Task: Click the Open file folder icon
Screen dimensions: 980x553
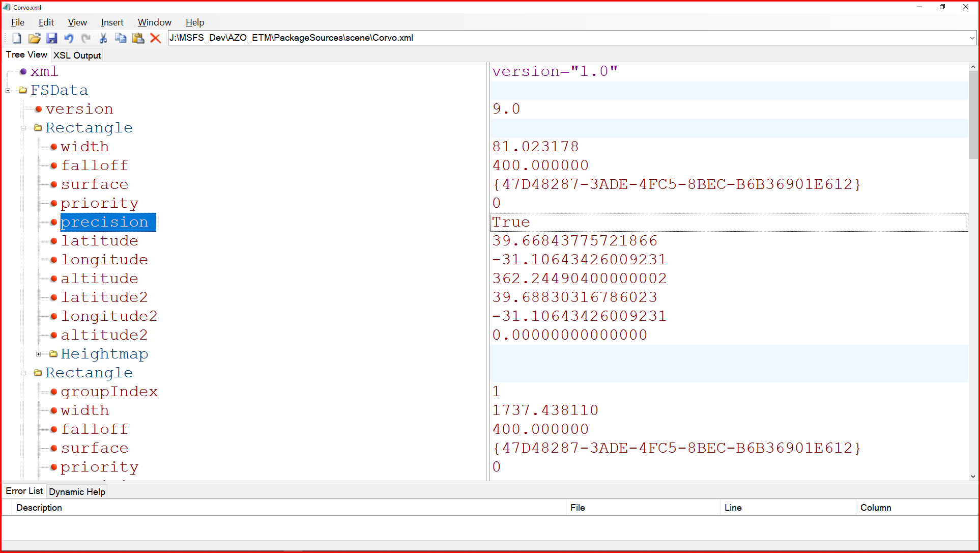Action: 34,38
